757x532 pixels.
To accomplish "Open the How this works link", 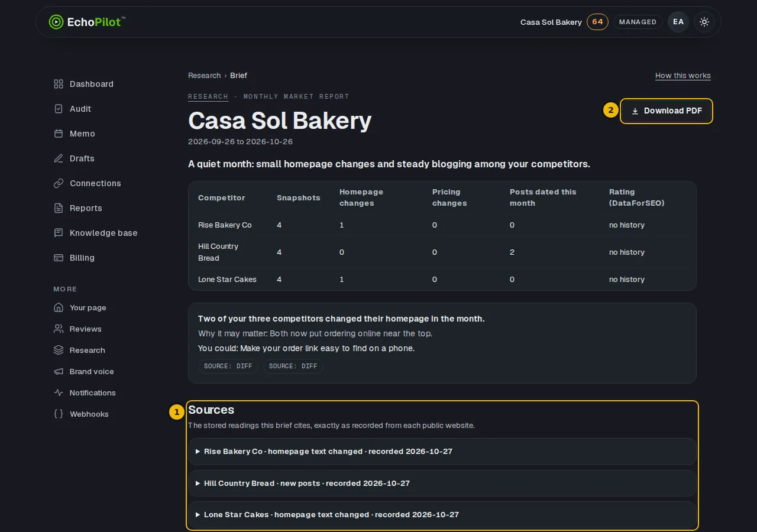I will coord(683,76).
